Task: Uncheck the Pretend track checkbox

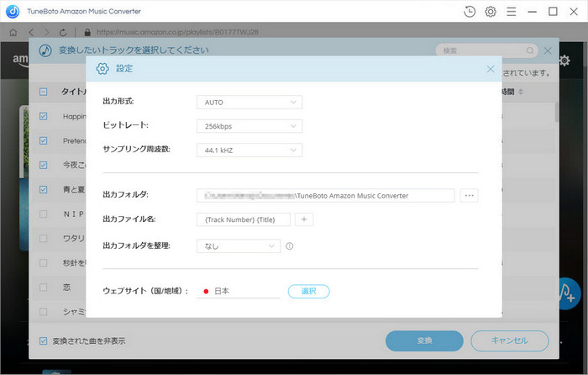Action: click(x=44, y=140)
